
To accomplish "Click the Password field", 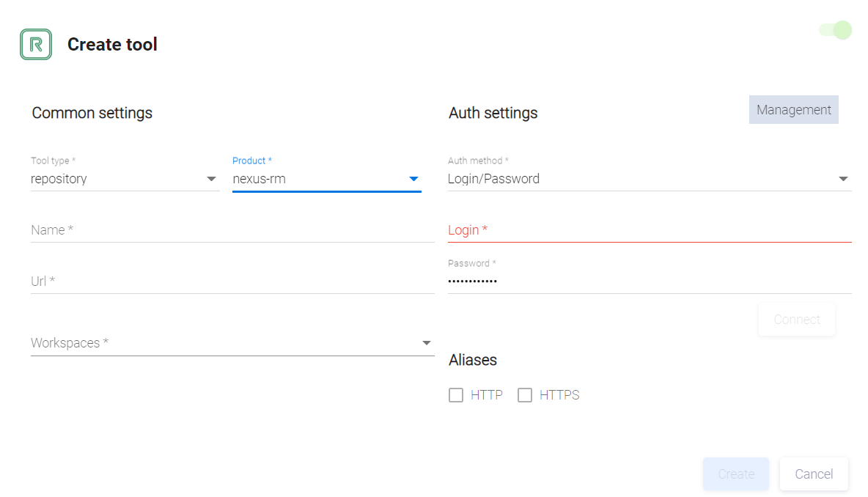I will coord(650,281).
